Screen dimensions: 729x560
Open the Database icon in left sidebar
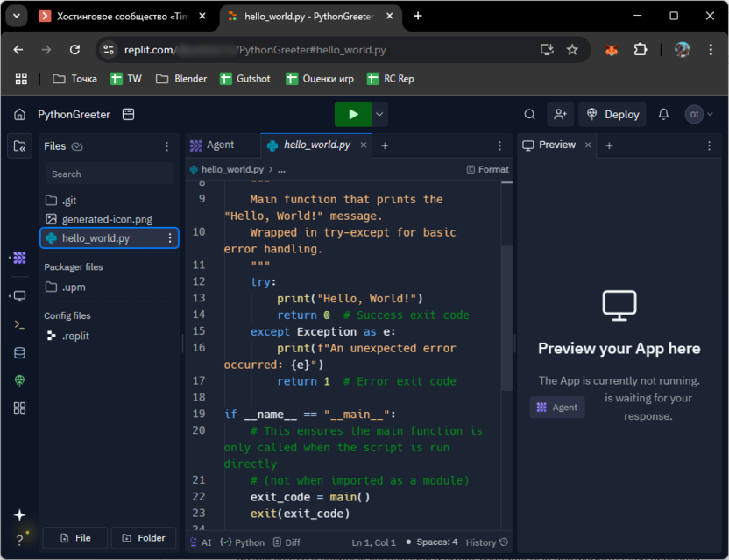point(19,353)
